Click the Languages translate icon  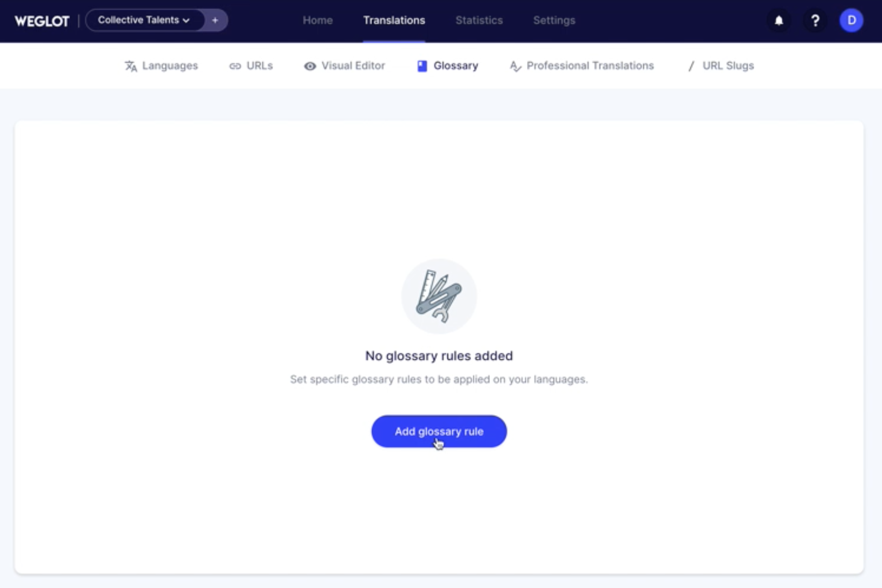(x=131, y=66)
